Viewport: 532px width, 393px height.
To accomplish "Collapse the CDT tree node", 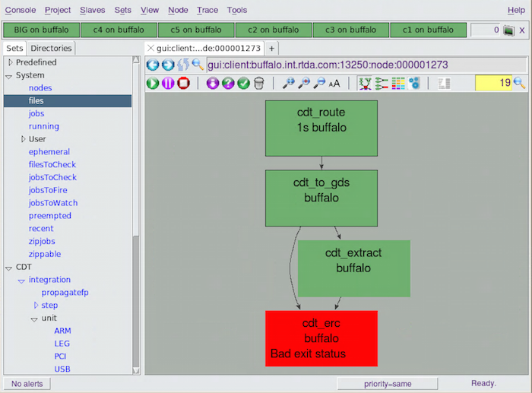I will [9, 267].
